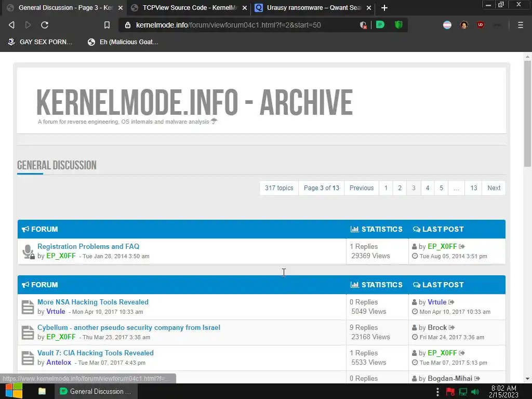The image size is (532, 399).
Task: Click the General Discussion heading
Action: pos(57,165)
